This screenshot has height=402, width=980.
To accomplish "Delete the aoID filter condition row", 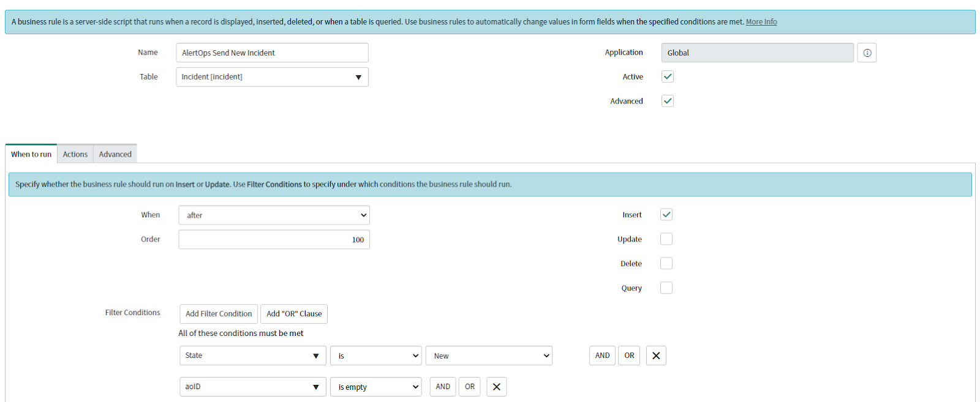I will point(496,387).
